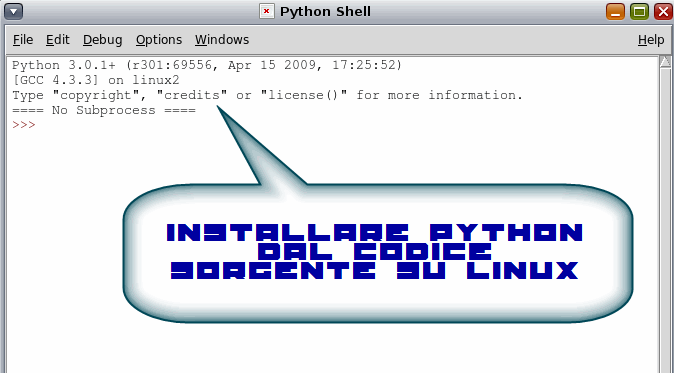
Task: Place cursor at the >>> prompt
Action: click(24, 125)
